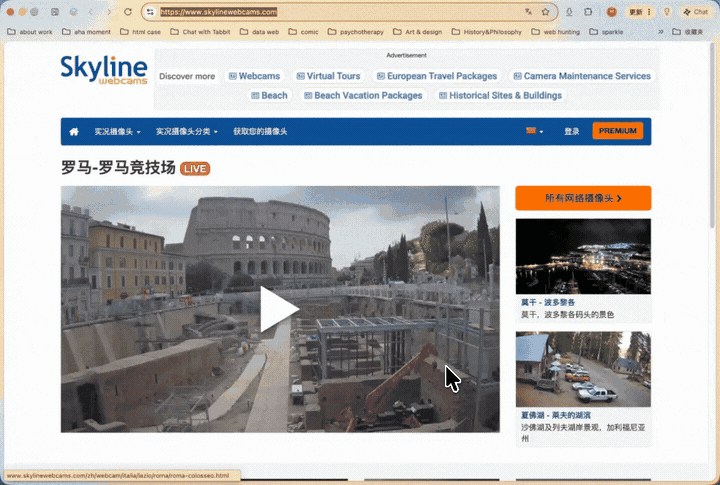Go back using the browser back arrow
The image size is (720, 485).
91,12
